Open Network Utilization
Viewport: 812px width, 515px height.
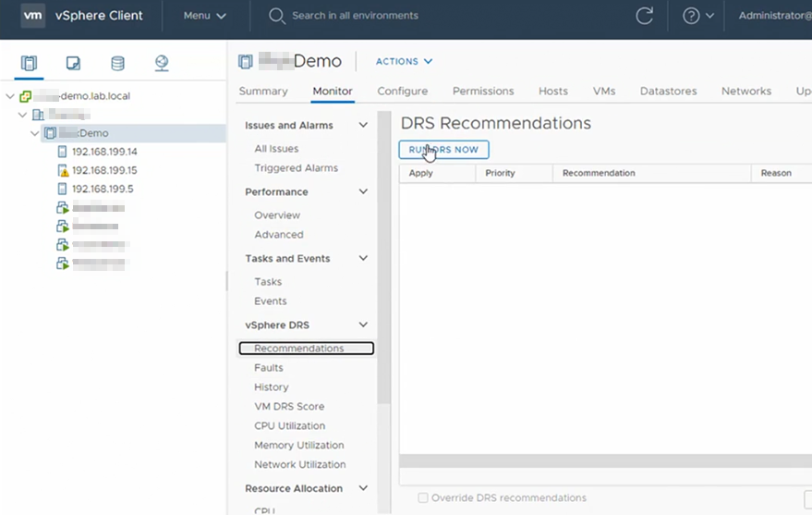click(x=300, y=465)
